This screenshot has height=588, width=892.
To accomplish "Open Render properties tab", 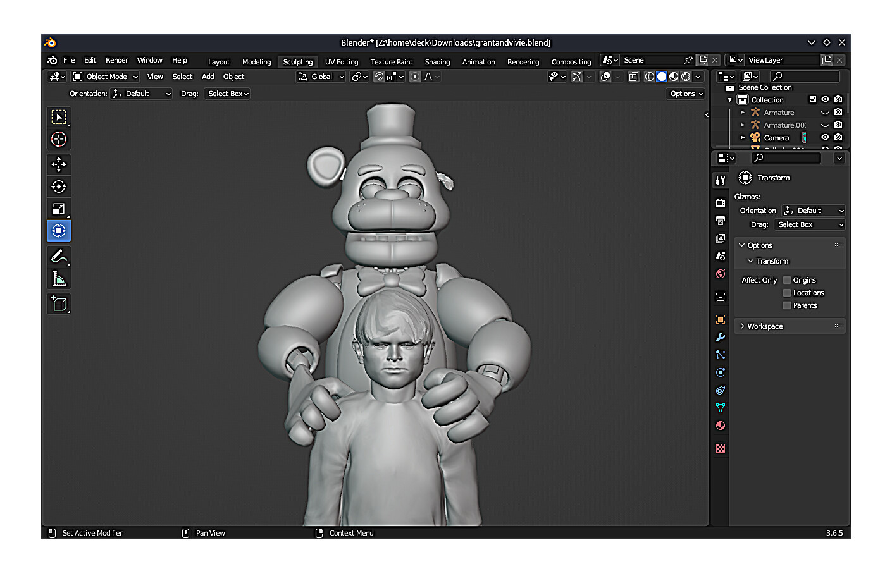I will point(720,203).
